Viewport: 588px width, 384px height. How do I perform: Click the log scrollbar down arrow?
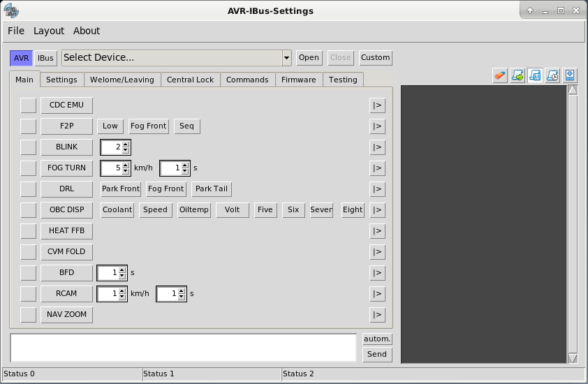click(x=573, y=358)
